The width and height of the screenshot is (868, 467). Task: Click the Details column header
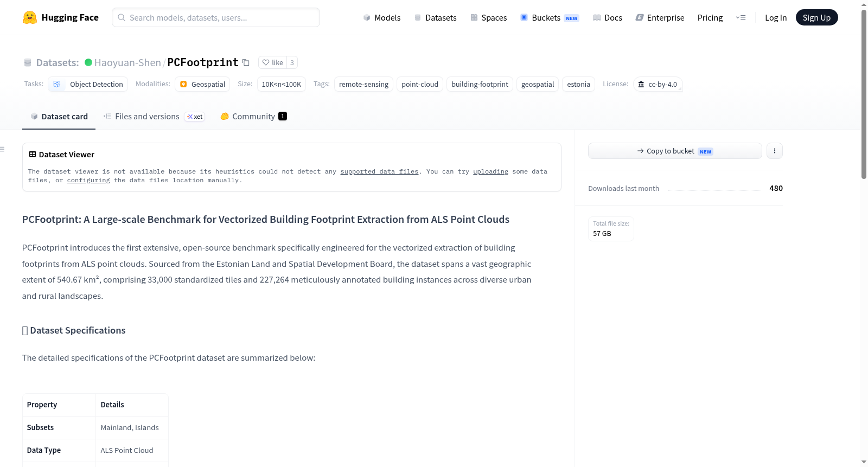(132, 405)
